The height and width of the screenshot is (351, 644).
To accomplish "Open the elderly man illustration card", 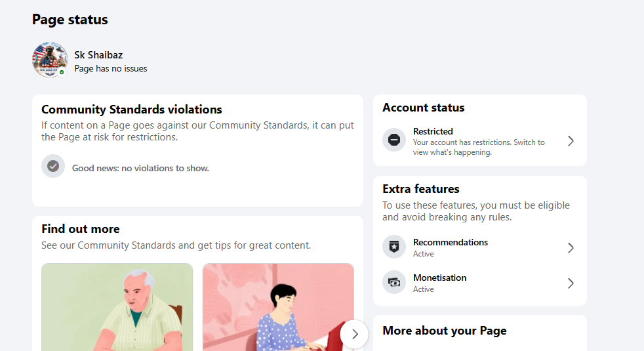I will 117,307.
